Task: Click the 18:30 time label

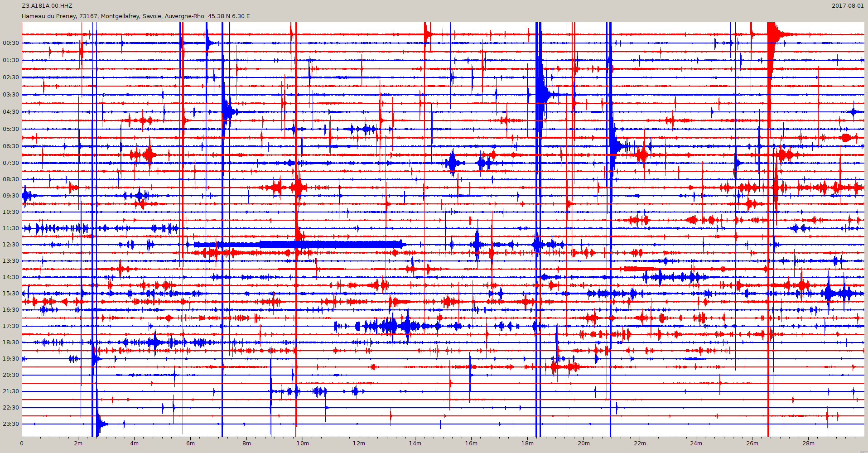Action: [x=11, y=342]
